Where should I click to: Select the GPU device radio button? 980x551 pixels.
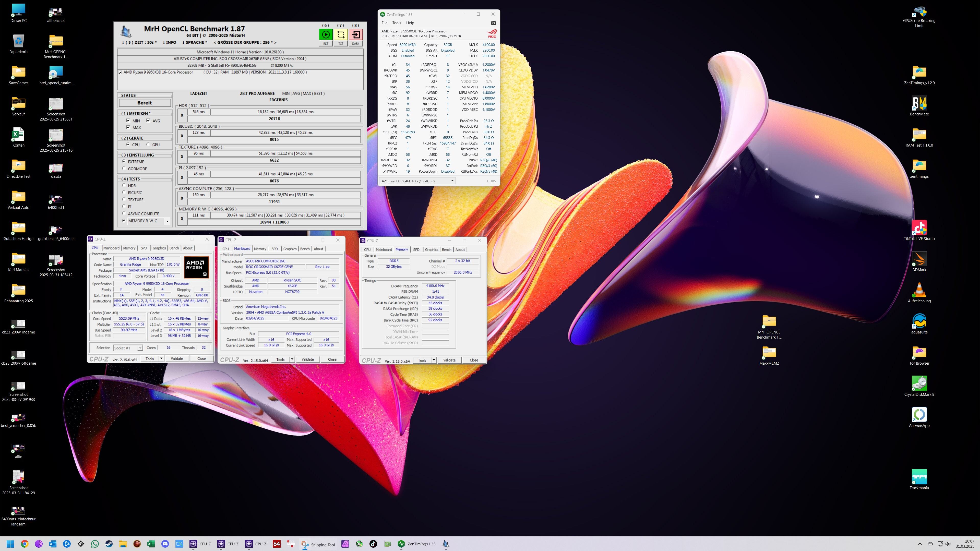pos(148,145)
